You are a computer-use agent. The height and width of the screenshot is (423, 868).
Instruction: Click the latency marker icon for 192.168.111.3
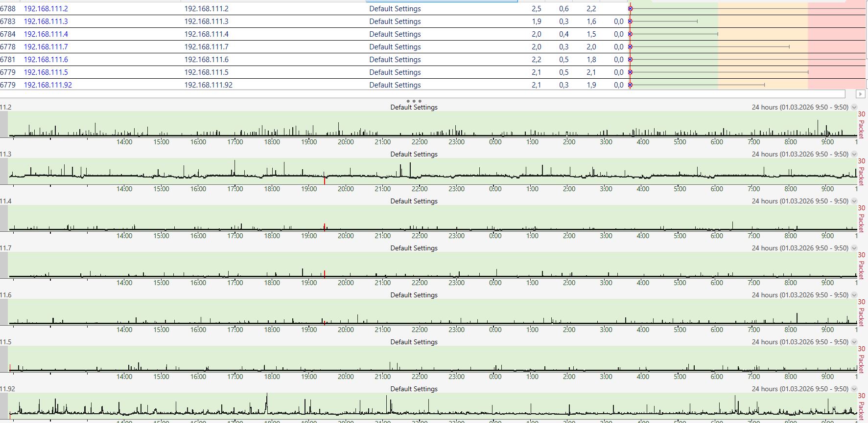(630, 22)
